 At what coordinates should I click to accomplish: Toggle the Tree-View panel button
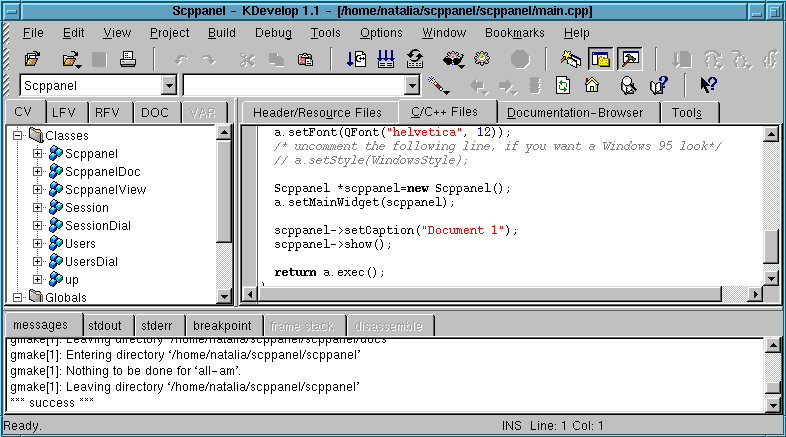tap(601, 59)
